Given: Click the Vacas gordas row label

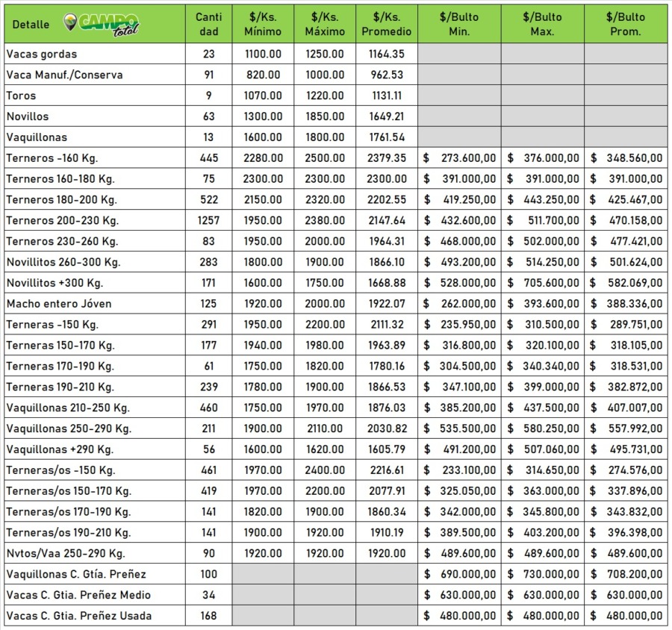Looking at the screenshot, I should pos(42,54).
